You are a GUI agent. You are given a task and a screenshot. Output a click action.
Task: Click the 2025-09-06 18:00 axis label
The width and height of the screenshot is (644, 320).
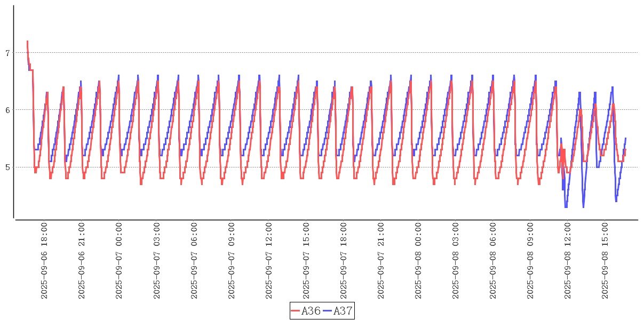click(x=44, y=261)
